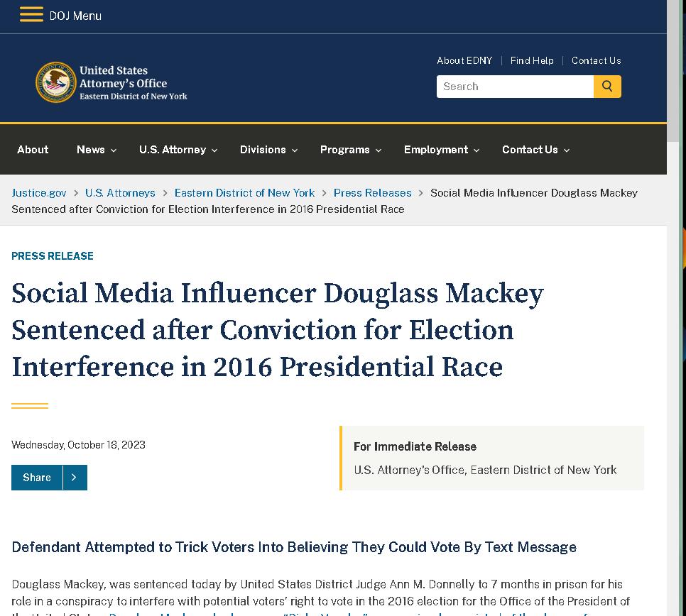Screen dimensions: 686x616
Task: Click into the Search text field
Action: tap(515, 87)
